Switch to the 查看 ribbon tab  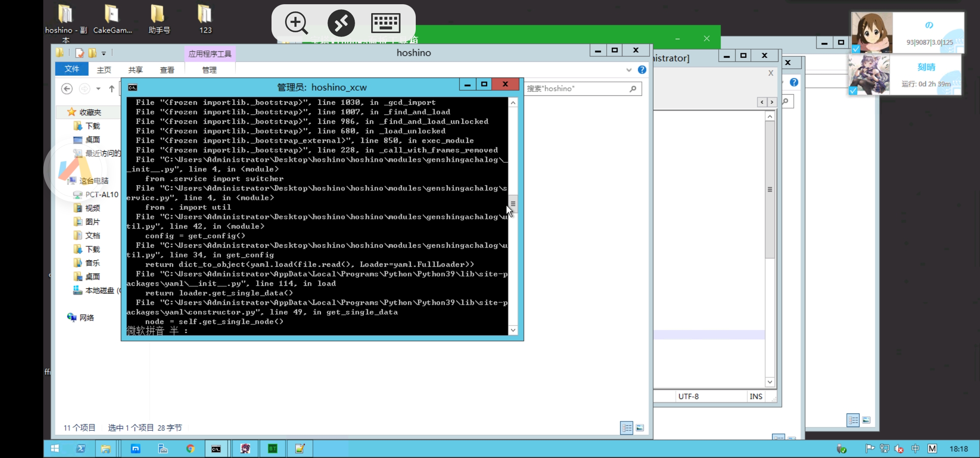point(167,70)
